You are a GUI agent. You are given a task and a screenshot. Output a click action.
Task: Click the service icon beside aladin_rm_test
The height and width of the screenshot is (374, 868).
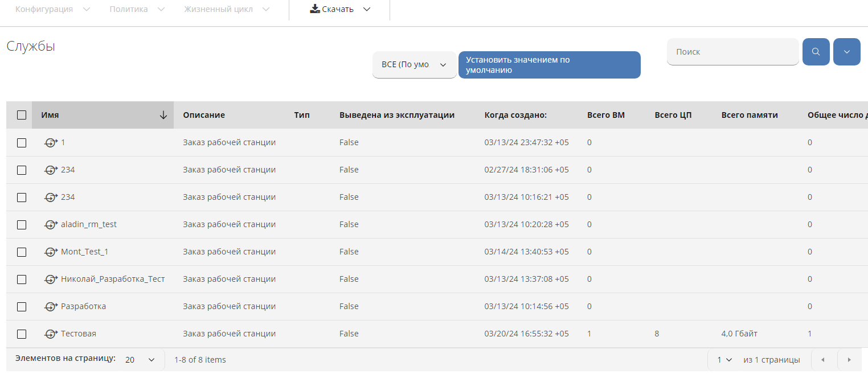tap(51, 225)
